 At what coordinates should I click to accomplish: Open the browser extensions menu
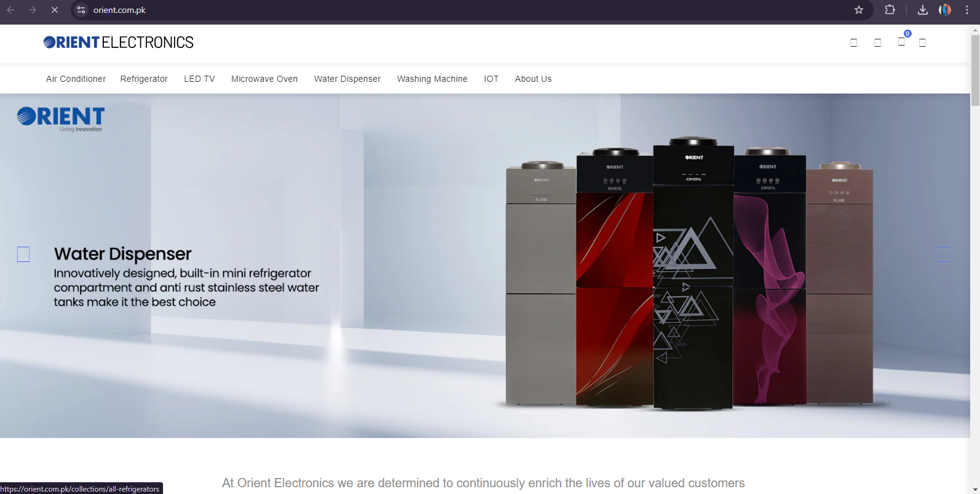tap(890, 10)
